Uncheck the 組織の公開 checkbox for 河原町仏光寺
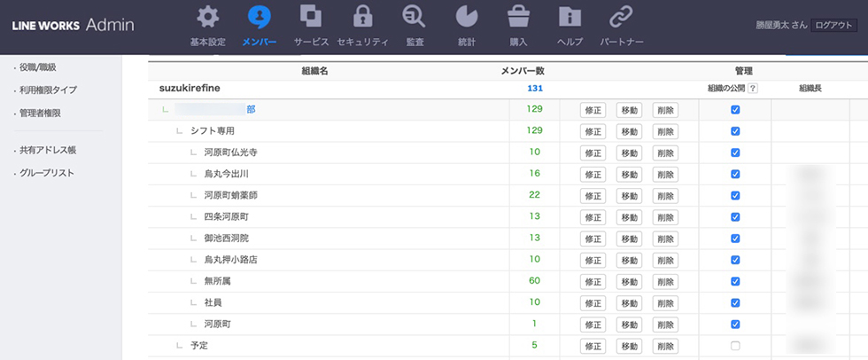 735,153
